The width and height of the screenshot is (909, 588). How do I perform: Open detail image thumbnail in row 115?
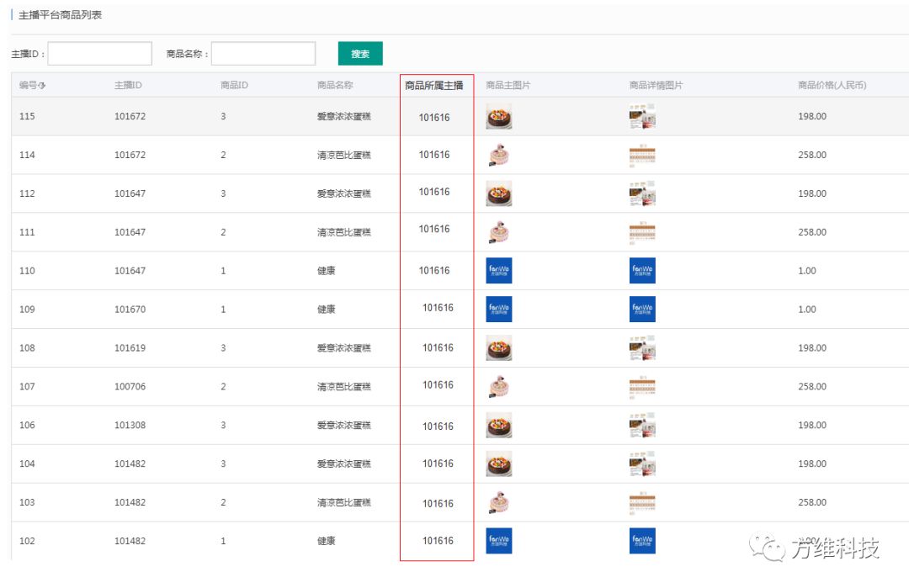[642, 116]
